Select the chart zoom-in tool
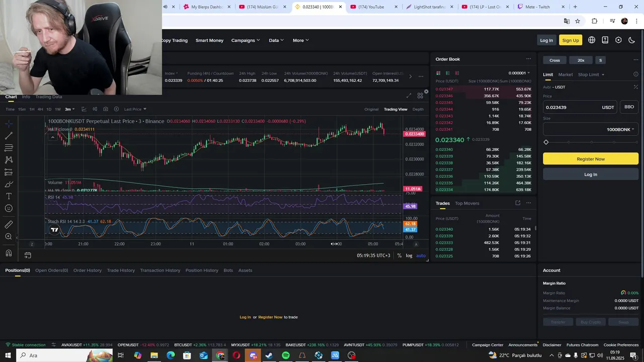Screen dimensions: 644x362 click(9, 237)
